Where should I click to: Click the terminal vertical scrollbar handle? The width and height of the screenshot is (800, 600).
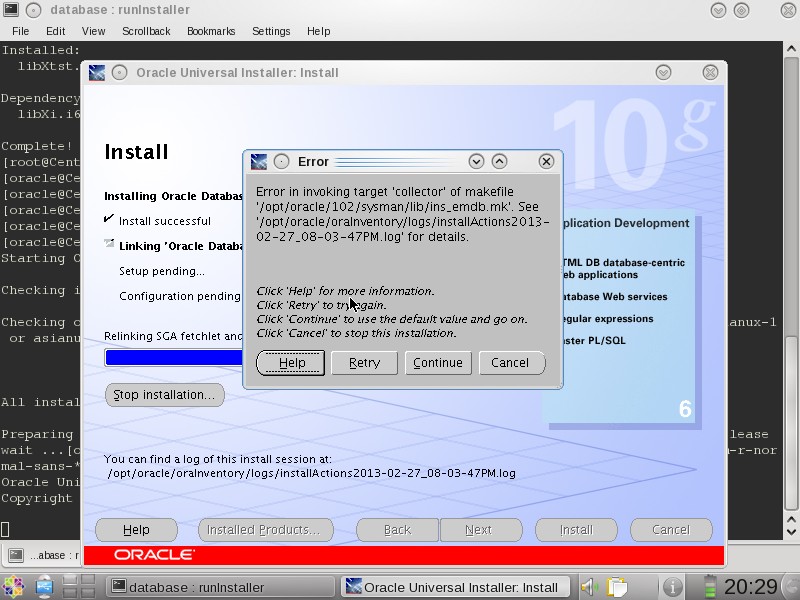(x=791, y=422)
